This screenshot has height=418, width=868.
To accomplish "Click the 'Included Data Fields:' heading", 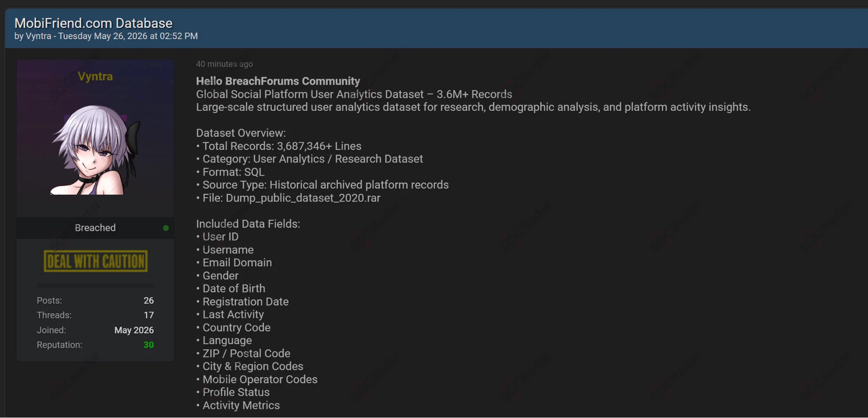I will coord(248,224).
